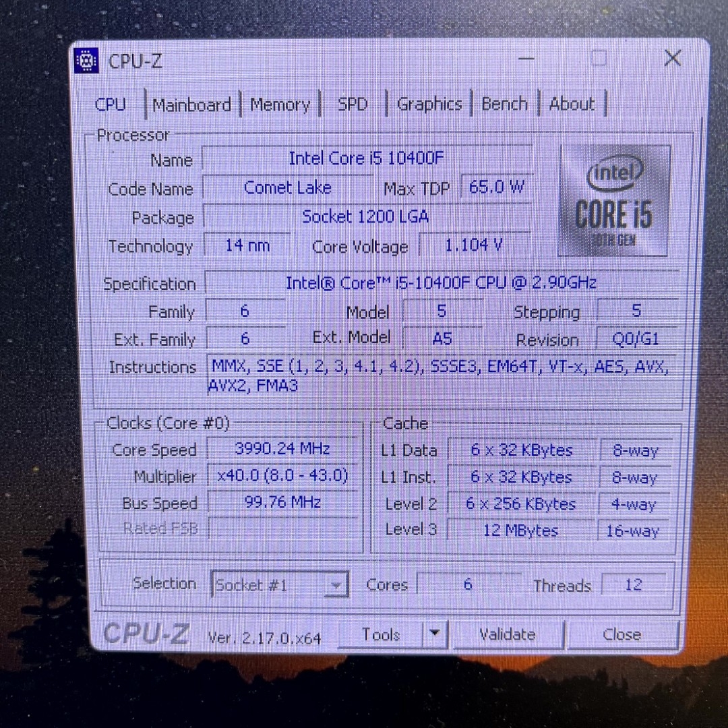Click the Validate button
Image resolution: width=728 pixels, height=728 pixels.
[x=507, y=634]
